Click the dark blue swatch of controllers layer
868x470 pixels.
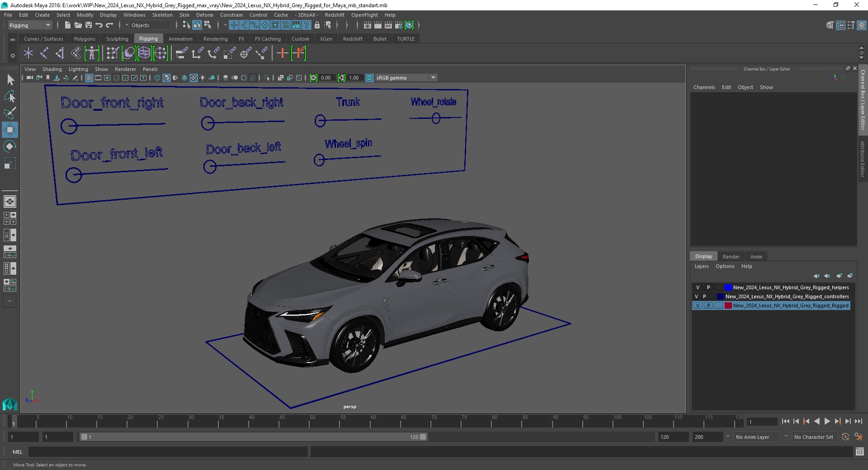tap(720, 296)
